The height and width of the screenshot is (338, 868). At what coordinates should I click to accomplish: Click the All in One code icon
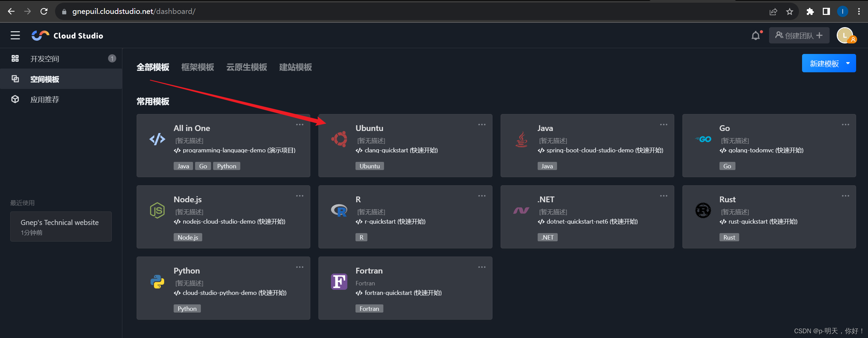click(x=157, y=139)
